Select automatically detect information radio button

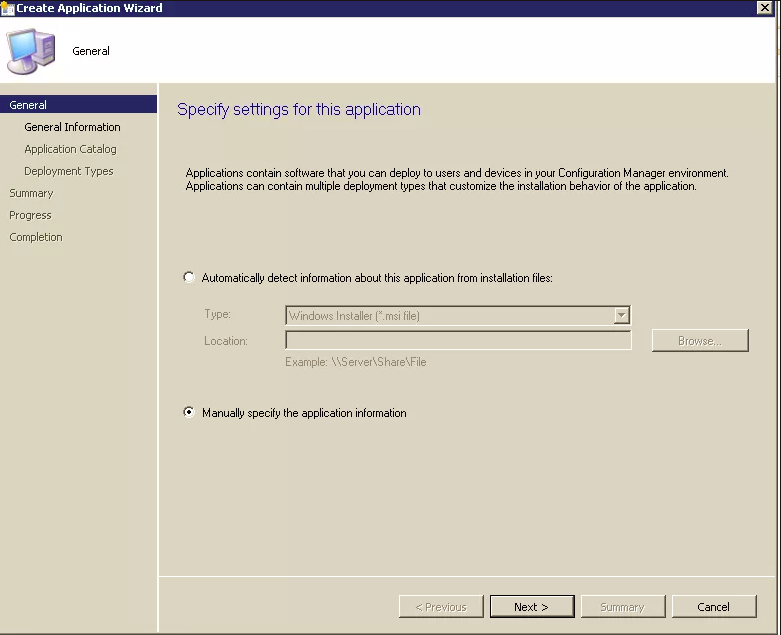[188, 277]
